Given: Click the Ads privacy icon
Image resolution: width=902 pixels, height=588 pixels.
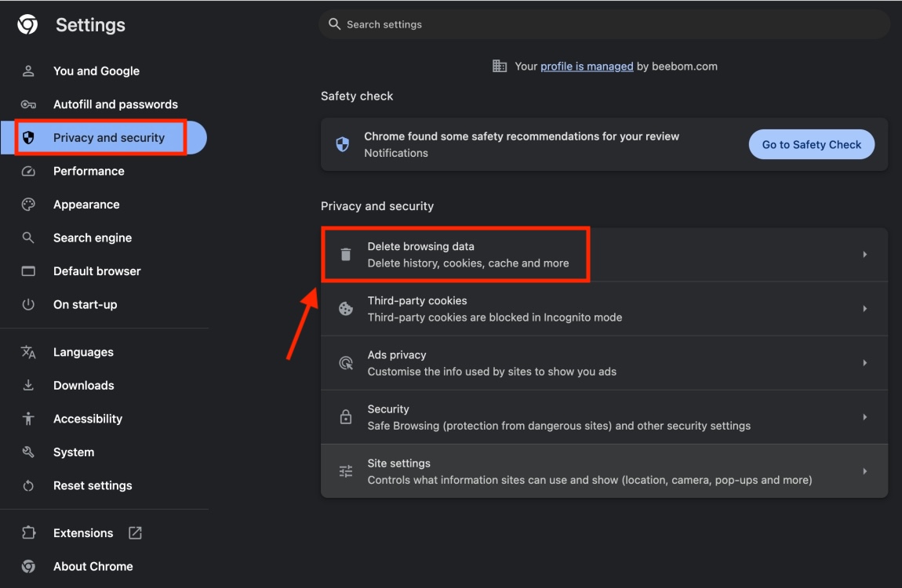Looking at the screenshot, I should pos(345,362).
